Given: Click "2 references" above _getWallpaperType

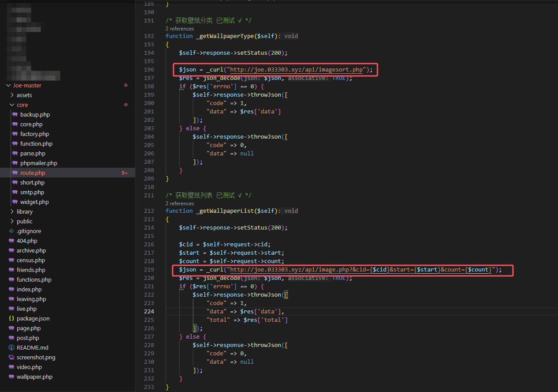Looking at the screenshot, I should coord(180,29).
